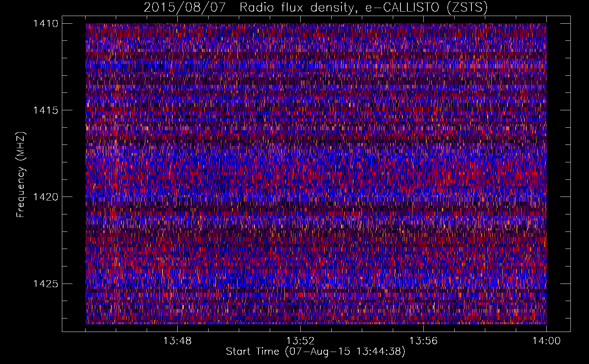Click the 13:56 time tick label
This screenshot has height=364, width=589.
coord(423,341)
